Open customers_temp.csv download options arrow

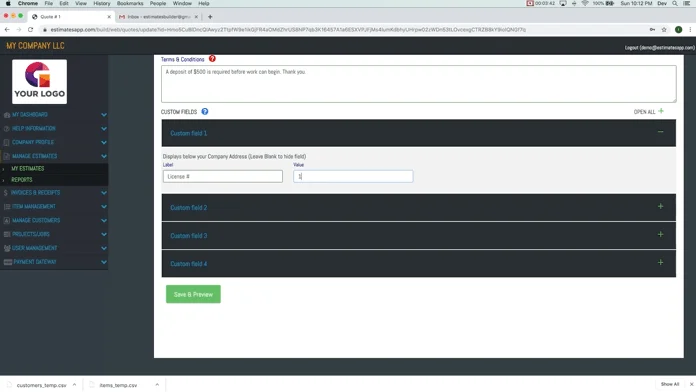point(74,385)
